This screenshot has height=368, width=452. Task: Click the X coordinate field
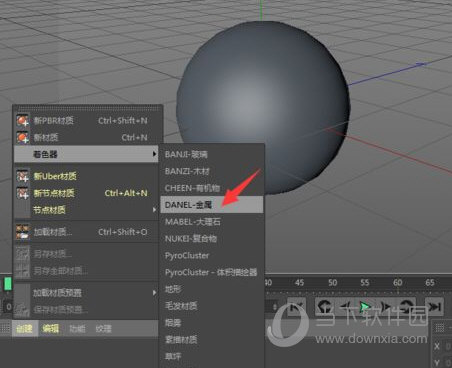(449, 347)
